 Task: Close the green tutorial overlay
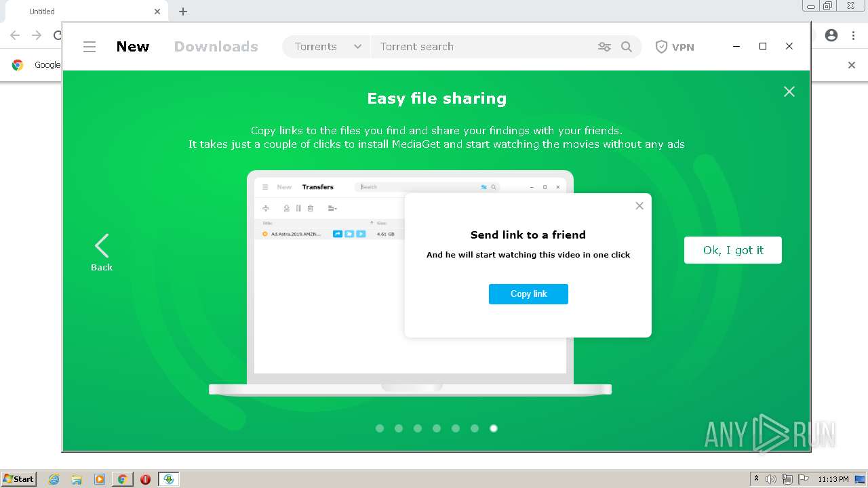click(x=789, y=91)
